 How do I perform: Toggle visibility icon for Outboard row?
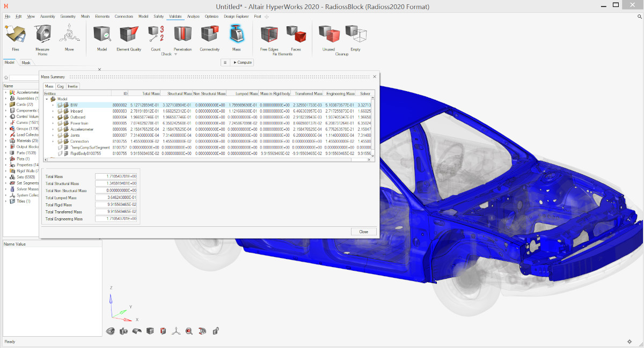[x=60, y=117]
